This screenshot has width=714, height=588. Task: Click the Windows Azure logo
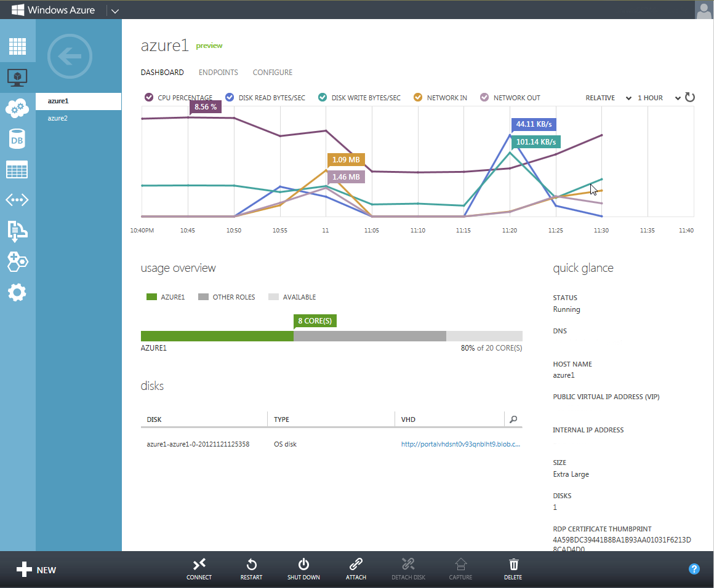tap(54, 10)
